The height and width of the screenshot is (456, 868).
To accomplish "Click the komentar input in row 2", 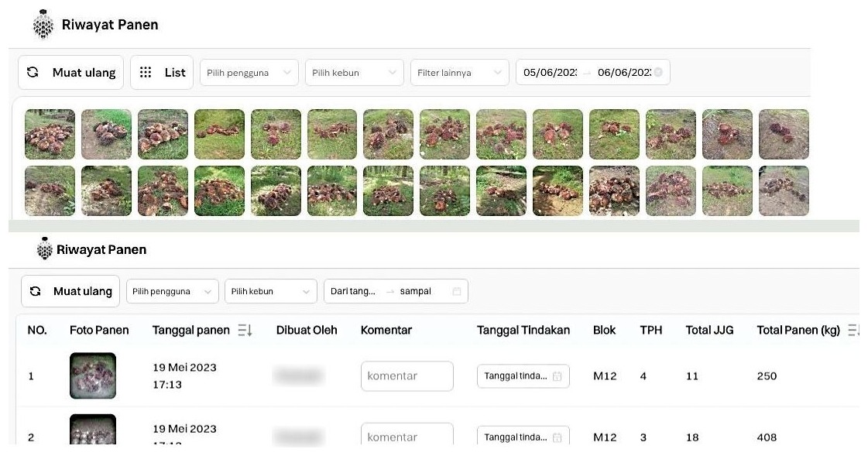I will click(x=407, y=434).
